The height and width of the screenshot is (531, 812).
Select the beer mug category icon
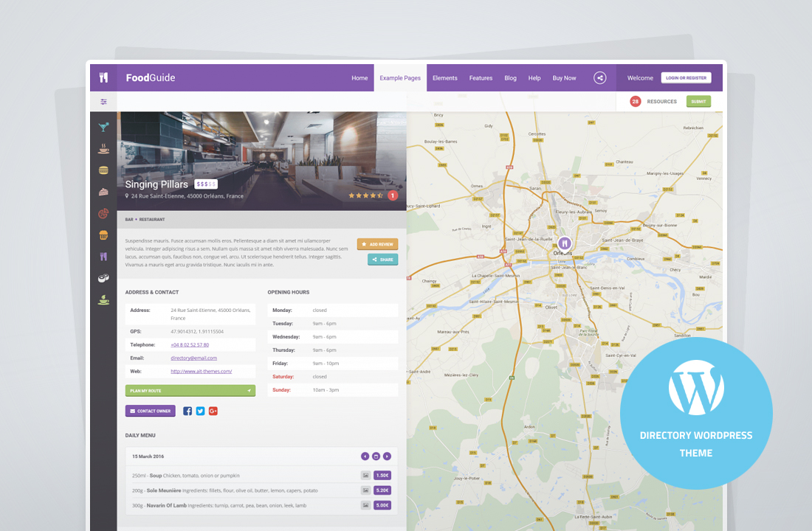103,235
